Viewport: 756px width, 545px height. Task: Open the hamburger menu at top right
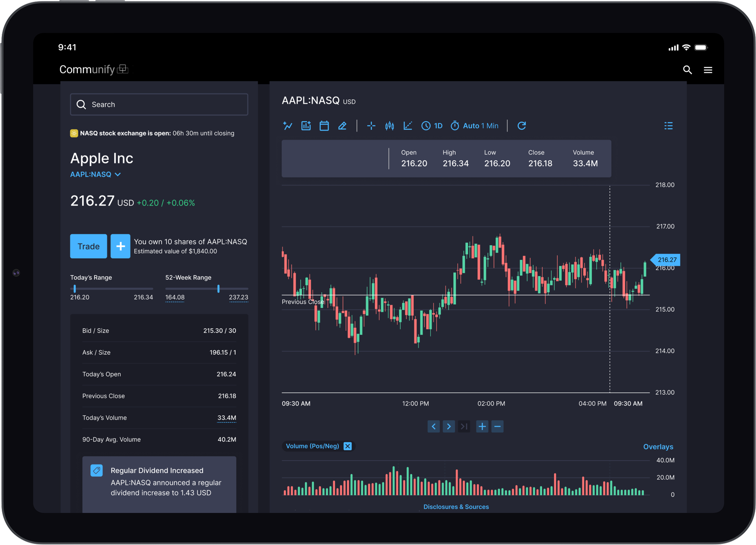click(708, 70)
